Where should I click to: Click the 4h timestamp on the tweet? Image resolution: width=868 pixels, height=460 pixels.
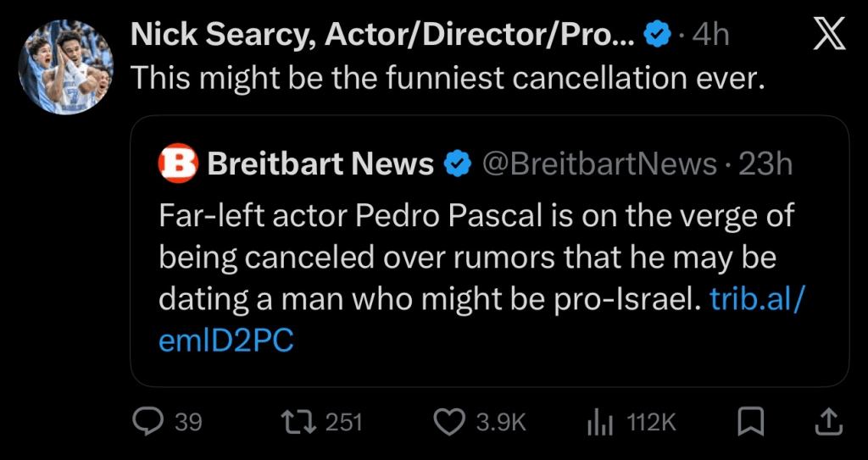(x=710, y=35)
